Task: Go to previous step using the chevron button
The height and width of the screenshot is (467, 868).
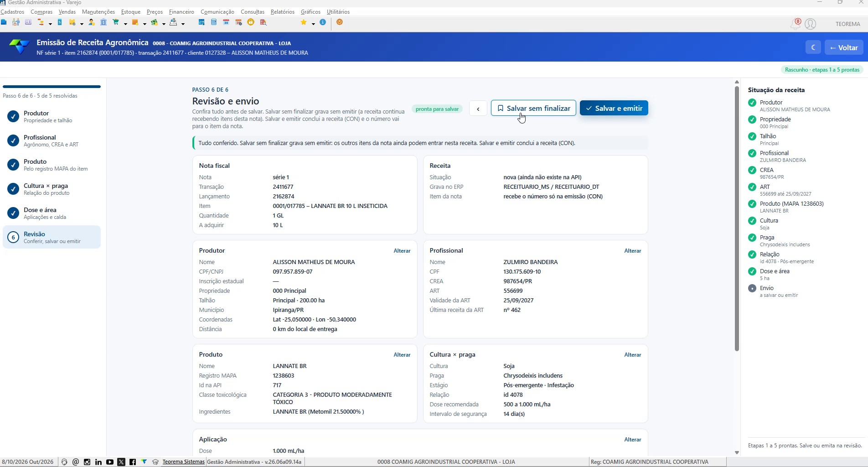Action: (x=478, y=109)
